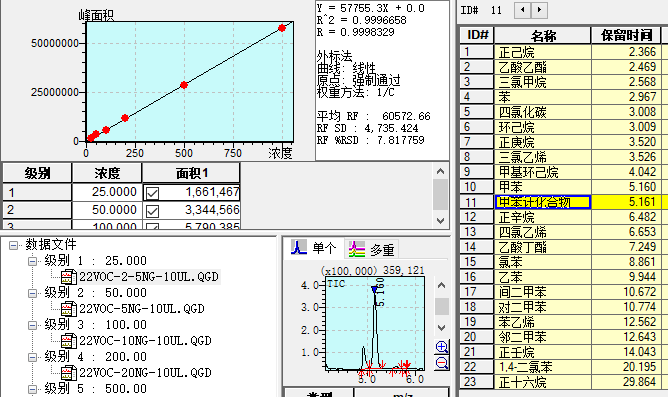
Task: Collapse the 级别 1 : 25.000 node
Action: click(32, 261)
